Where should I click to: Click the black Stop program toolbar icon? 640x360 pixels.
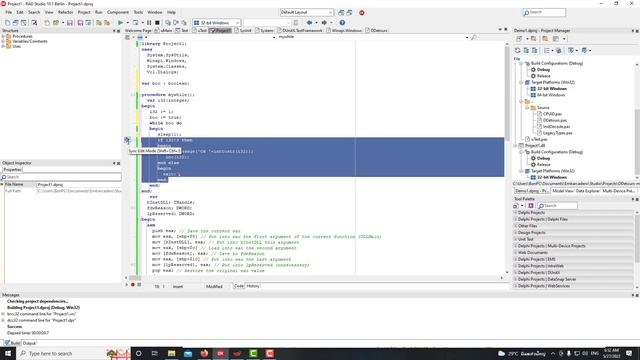point(157,23)
